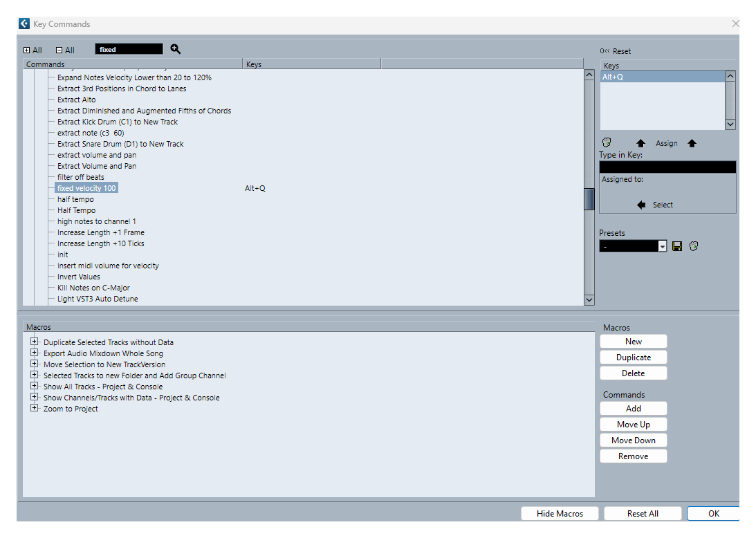Expand all command categories with plus All
The height and width of the screenshot is (538, 756).
point(33,50)
